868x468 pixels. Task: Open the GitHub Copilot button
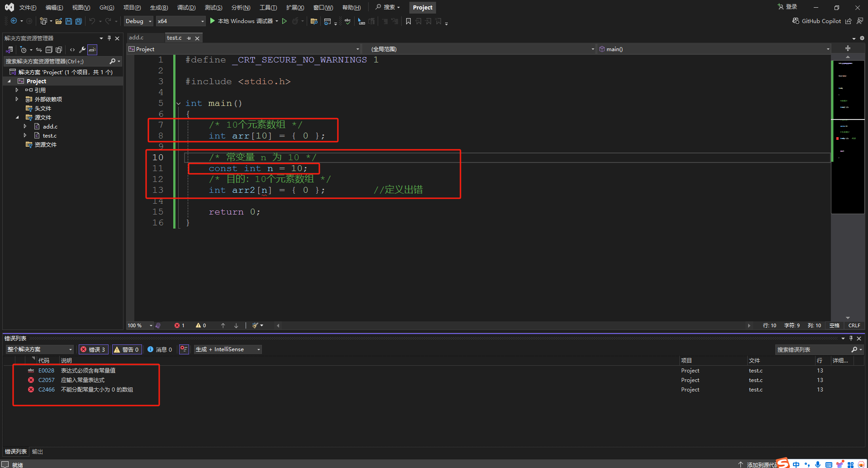816,21
